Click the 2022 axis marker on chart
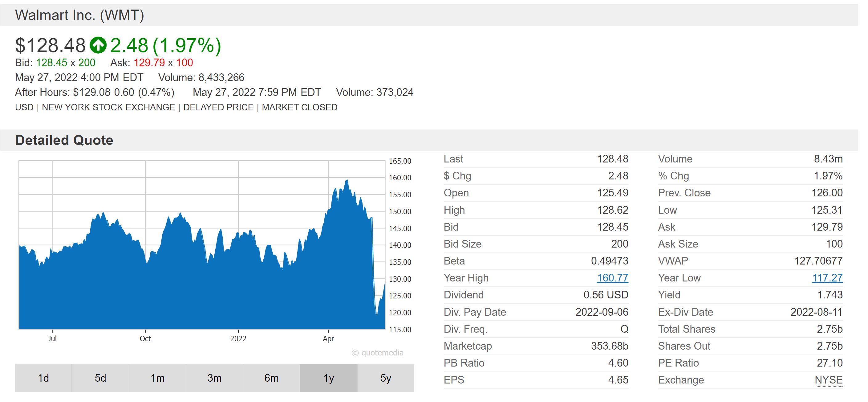The image size is (868, 402). pos(238,338)
